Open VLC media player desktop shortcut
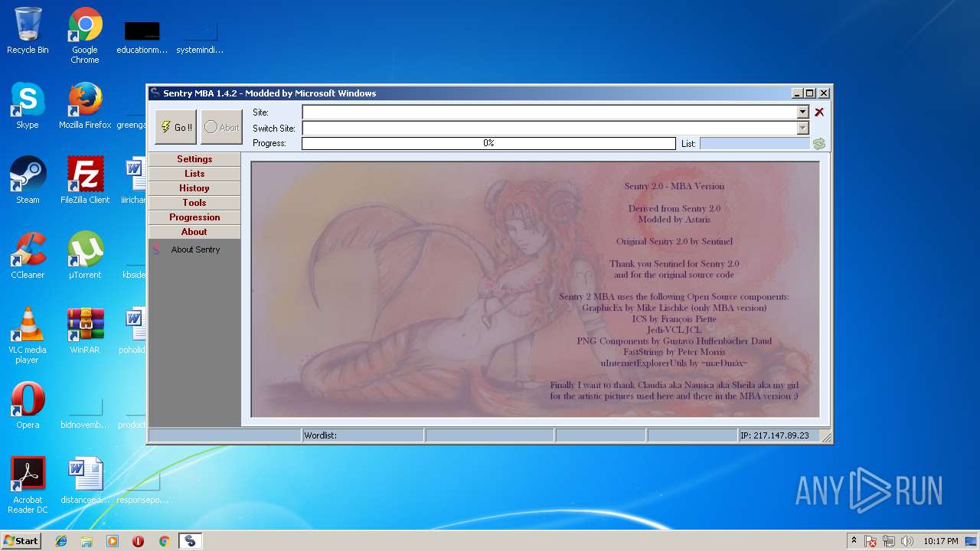The width and height of the screenshot is (980, 551). coord(28,335)
